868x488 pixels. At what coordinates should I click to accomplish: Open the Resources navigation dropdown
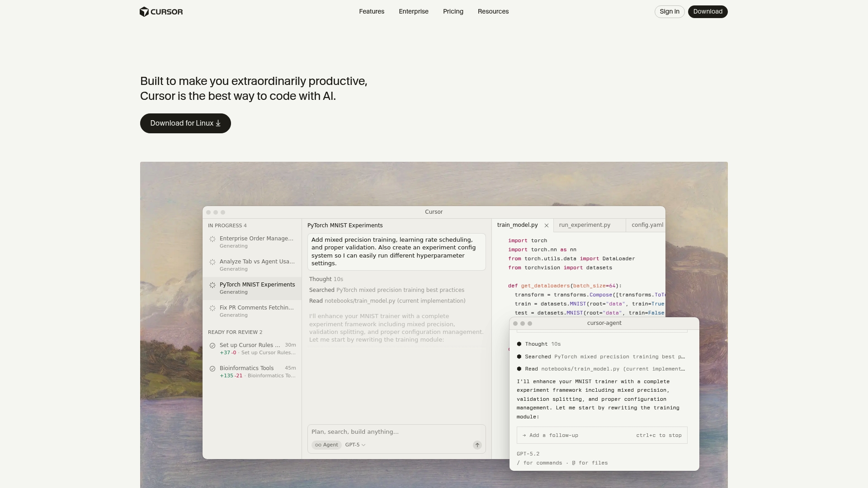pyautogui.click(x=493, y=11)
